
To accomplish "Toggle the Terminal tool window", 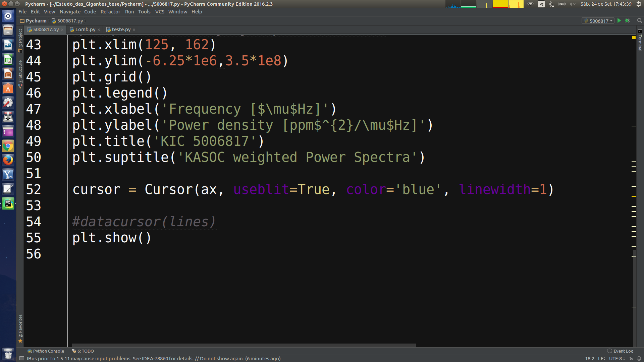I will click(640, 40).
